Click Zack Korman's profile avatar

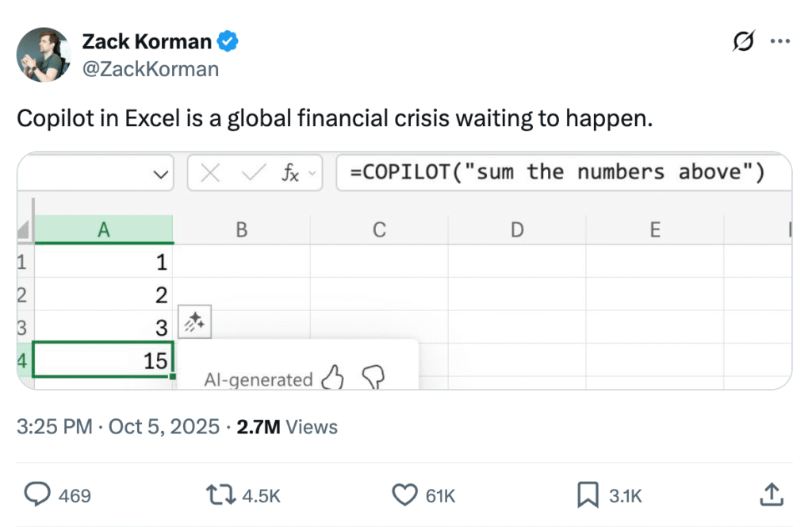click(x=44, y=54)
